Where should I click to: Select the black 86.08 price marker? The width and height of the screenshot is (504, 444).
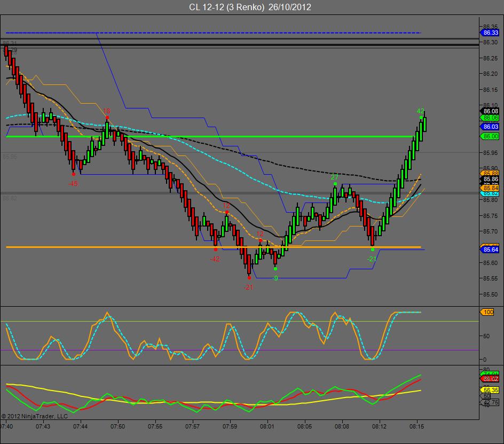tap(490, 111)
